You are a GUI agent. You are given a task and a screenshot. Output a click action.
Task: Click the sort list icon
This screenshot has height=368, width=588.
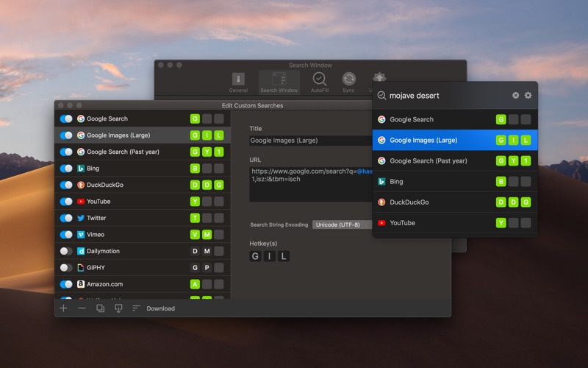tap(136, 308)
